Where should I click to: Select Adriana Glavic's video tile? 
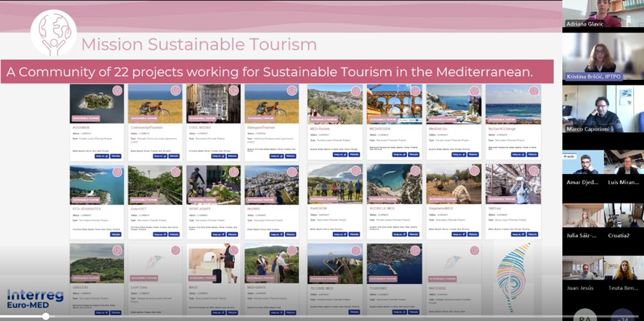click(603, 14)
